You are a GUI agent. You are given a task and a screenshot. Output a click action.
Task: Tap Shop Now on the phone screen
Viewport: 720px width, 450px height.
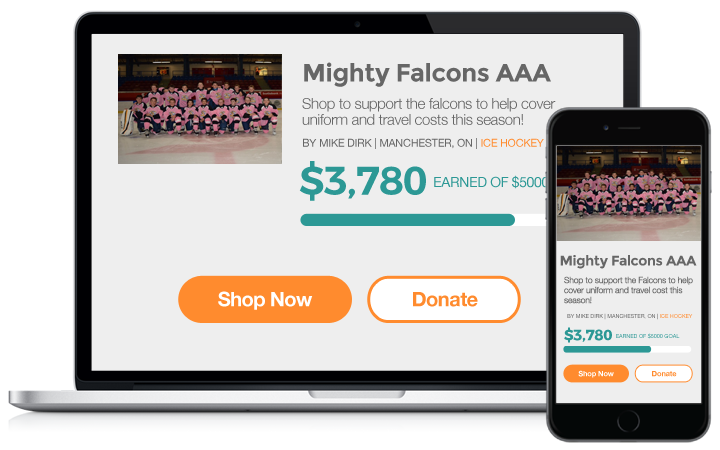coord(596,374)
